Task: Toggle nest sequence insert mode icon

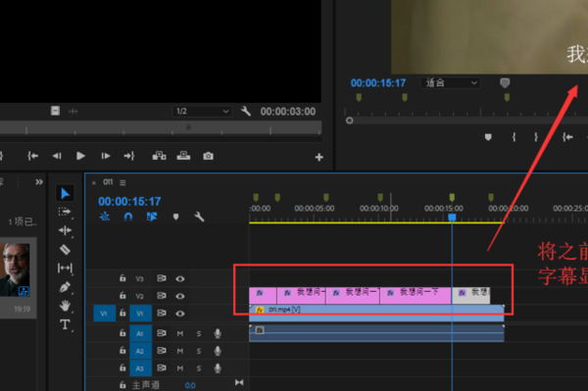Action: pyautogui.click(x=105, y=217)
